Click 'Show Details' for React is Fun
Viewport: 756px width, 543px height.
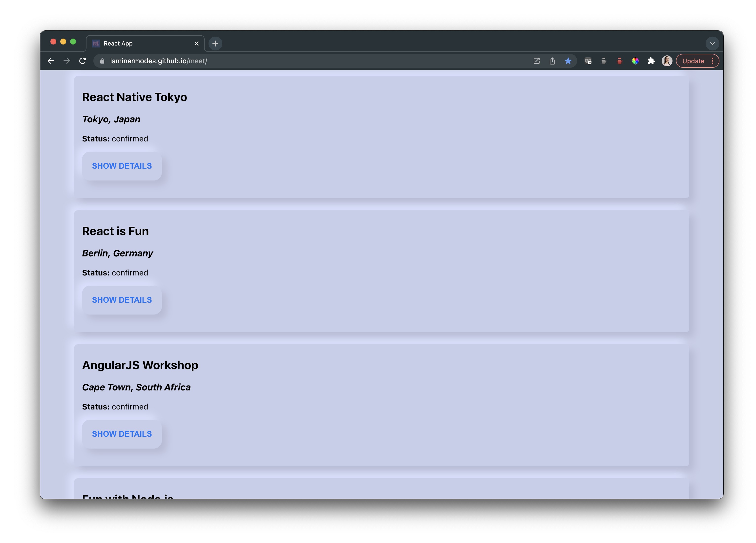click(122, 300)
